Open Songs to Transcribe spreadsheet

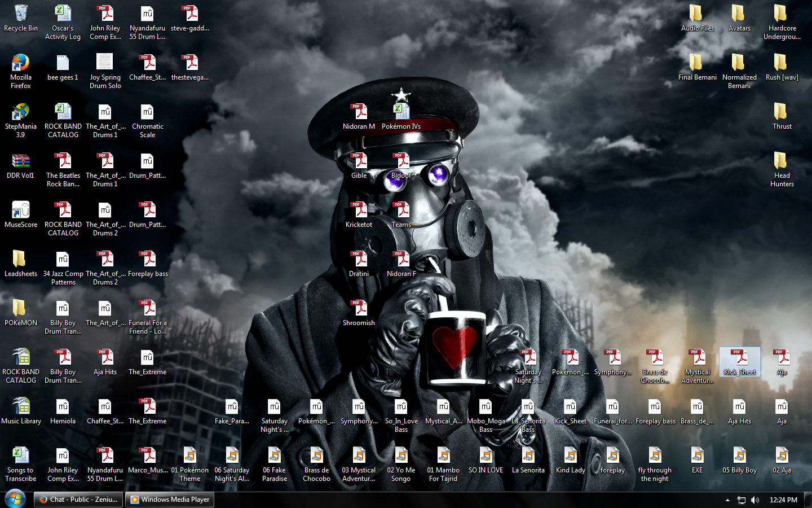(x=21, y=465)
